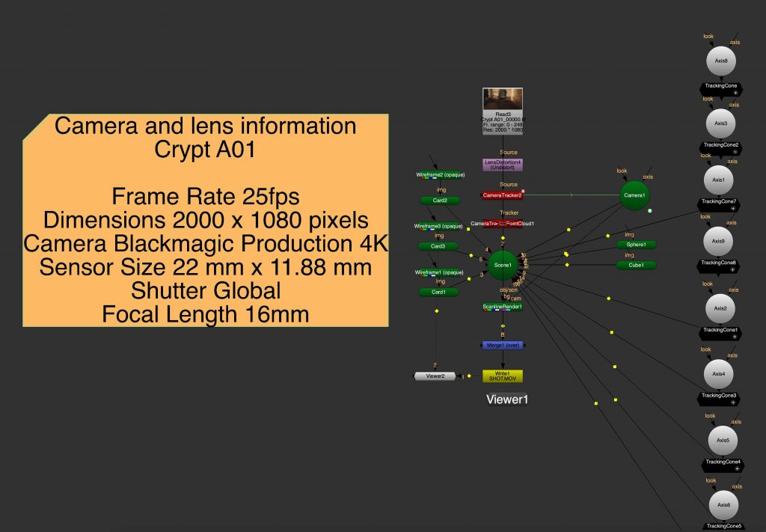Viewport: 766px width, 532px height.
Task: Select the ScanlineRender1 node
Action: (502, 306)
